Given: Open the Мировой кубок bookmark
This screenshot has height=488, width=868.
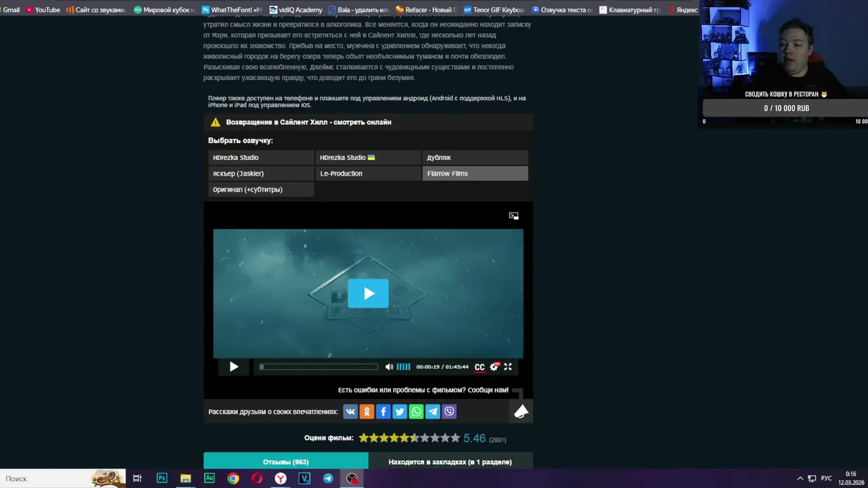Looking at the screenshot, I should tap(164, 10).
